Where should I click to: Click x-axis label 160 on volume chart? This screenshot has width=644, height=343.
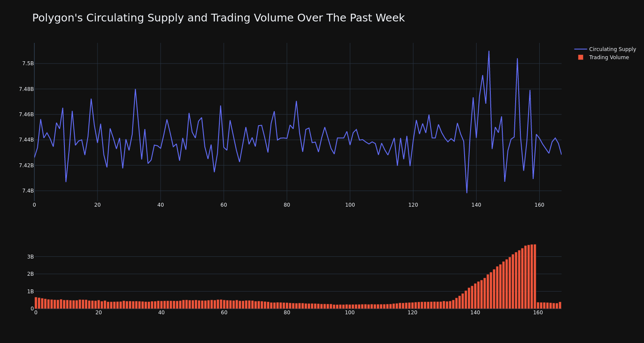coord(538,313)
